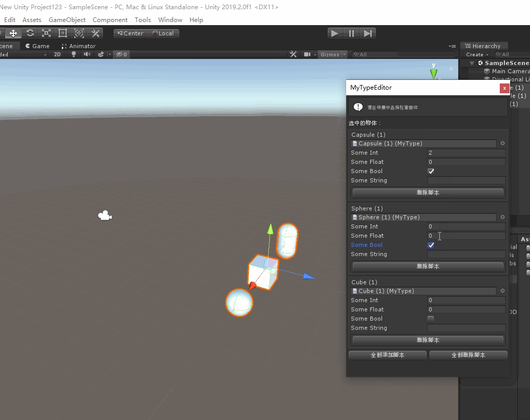Click the 全部删除脚本 button

click(x=469, y=355)
